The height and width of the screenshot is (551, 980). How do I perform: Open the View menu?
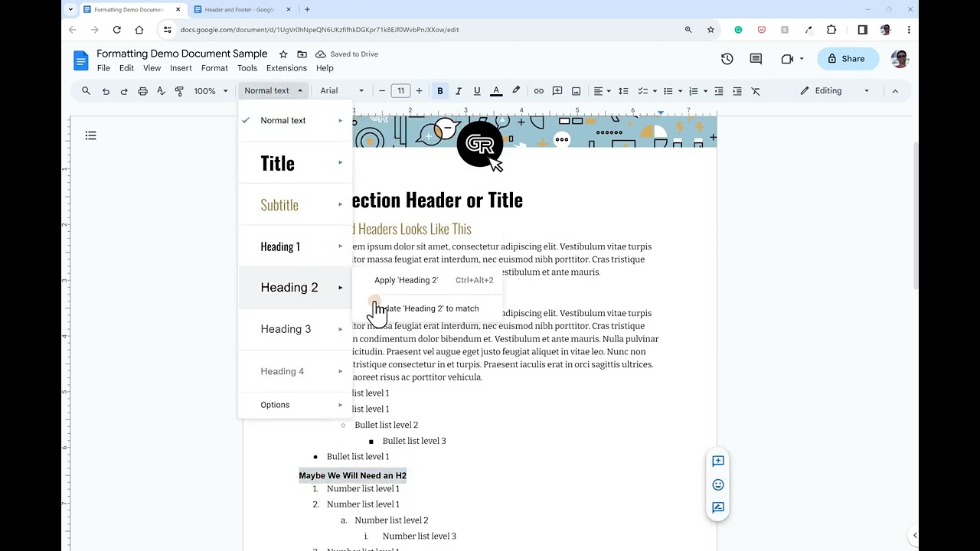pyautogui.click(x=152, y=68)
